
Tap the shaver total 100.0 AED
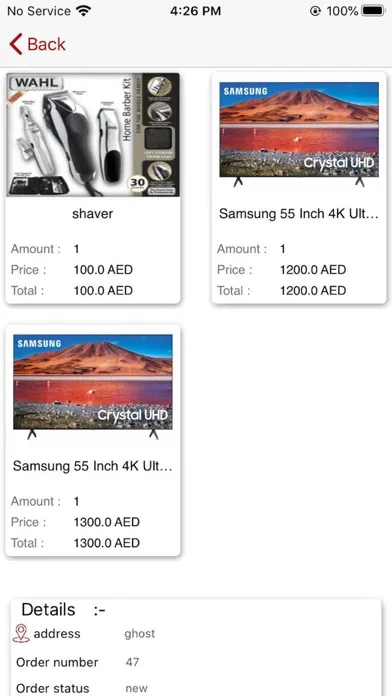tap(103, 291)
